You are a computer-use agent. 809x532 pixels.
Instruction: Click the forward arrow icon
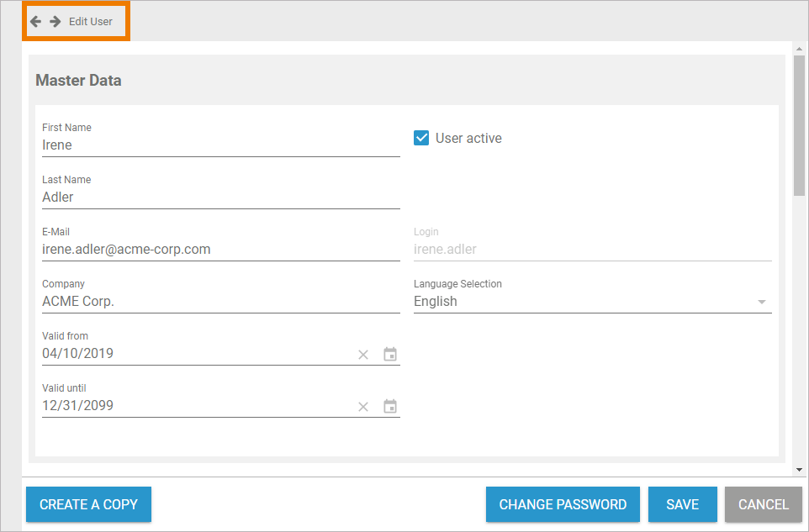pyautogui.click(x=55, y=21)
